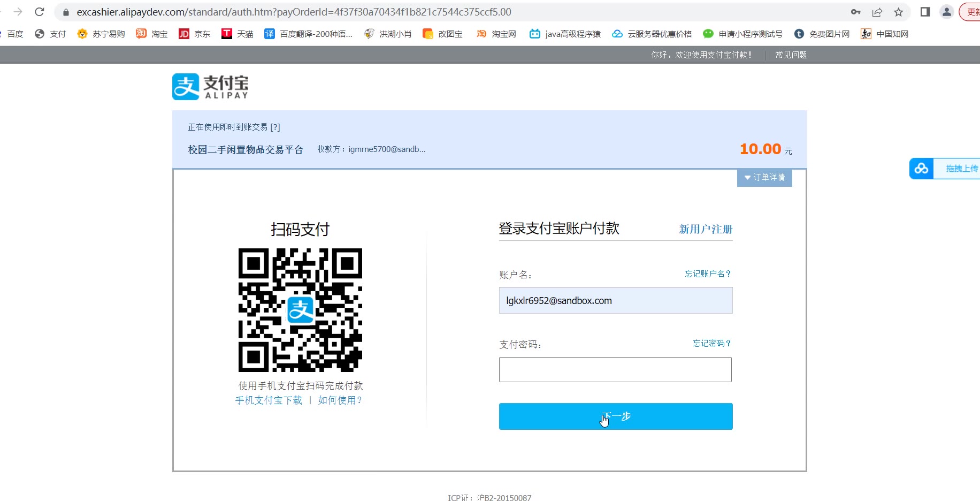This screenshot has width=980, height=501.
Task: Click the Alipay payment QR code
Action: pos(300,310)
